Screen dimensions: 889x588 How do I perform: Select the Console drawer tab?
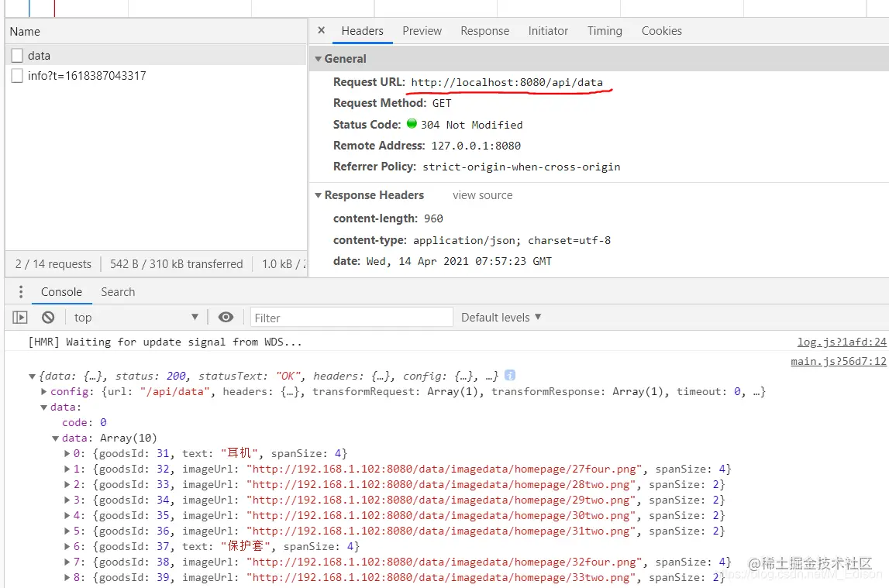click(61, 292)
